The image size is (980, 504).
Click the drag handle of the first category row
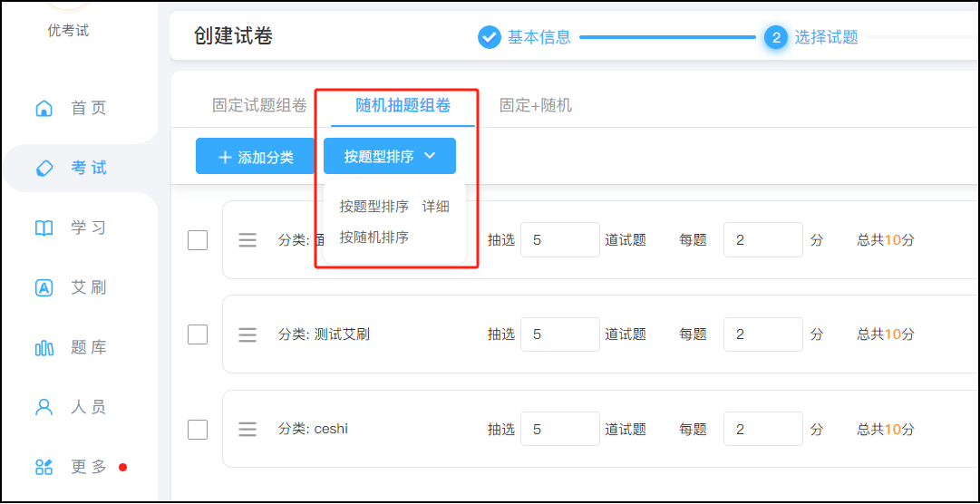pyautogui.click(x=248, y=240)
